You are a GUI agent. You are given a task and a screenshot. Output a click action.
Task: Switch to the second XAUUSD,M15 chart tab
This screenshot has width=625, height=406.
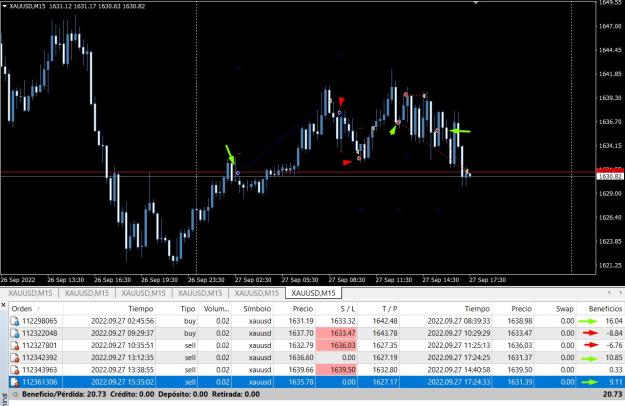click(87, 293)
